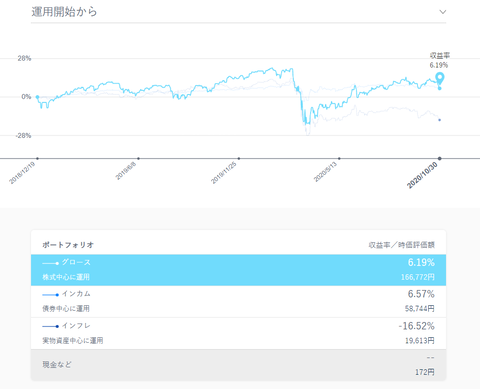Click the グロース line legend icon
The height and width of the screenshot is (389, 480).
51,263
